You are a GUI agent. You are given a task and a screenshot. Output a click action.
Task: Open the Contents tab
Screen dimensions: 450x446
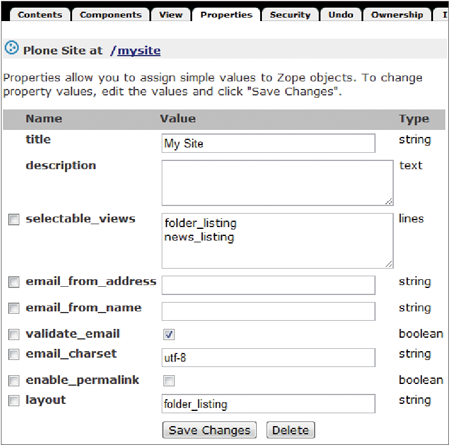pos(40,15)
